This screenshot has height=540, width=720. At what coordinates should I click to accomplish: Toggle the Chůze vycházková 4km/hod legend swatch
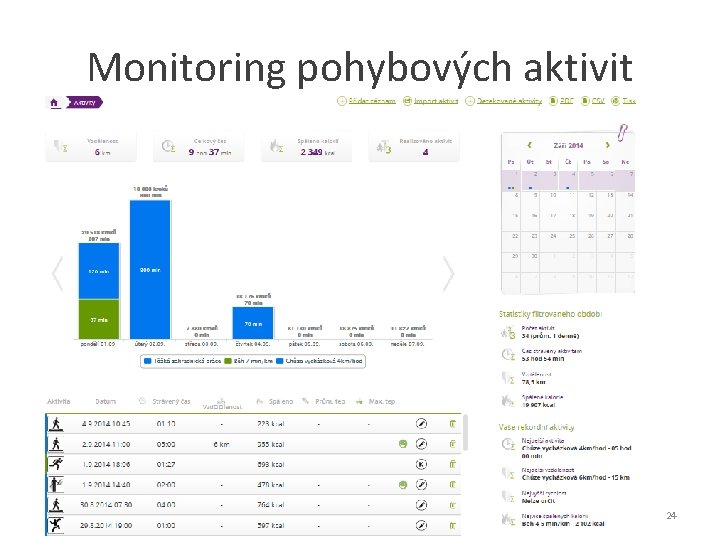tap(279, 361)
